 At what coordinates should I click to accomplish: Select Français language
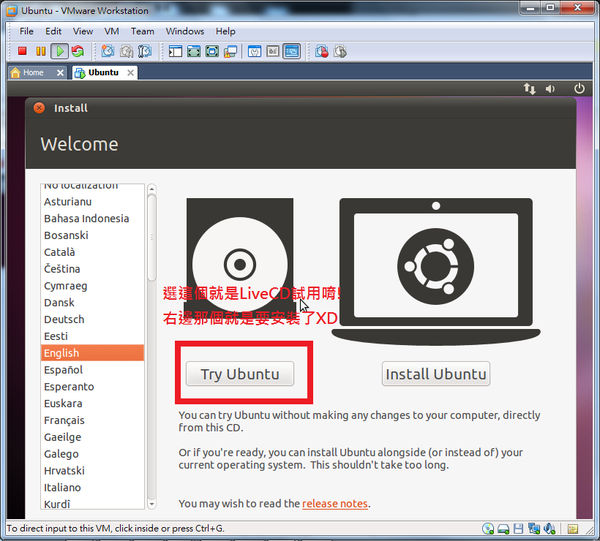(x=92, y=420)
